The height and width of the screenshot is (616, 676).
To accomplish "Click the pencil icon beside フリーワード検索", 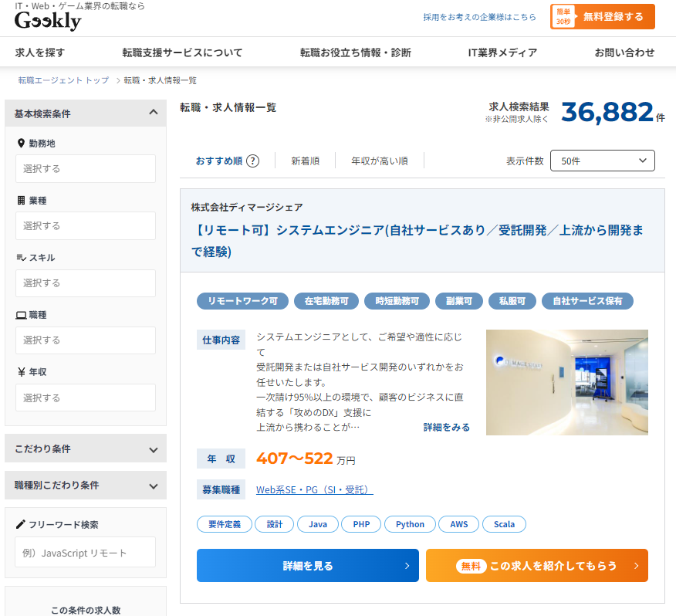I will click(21, 525).
